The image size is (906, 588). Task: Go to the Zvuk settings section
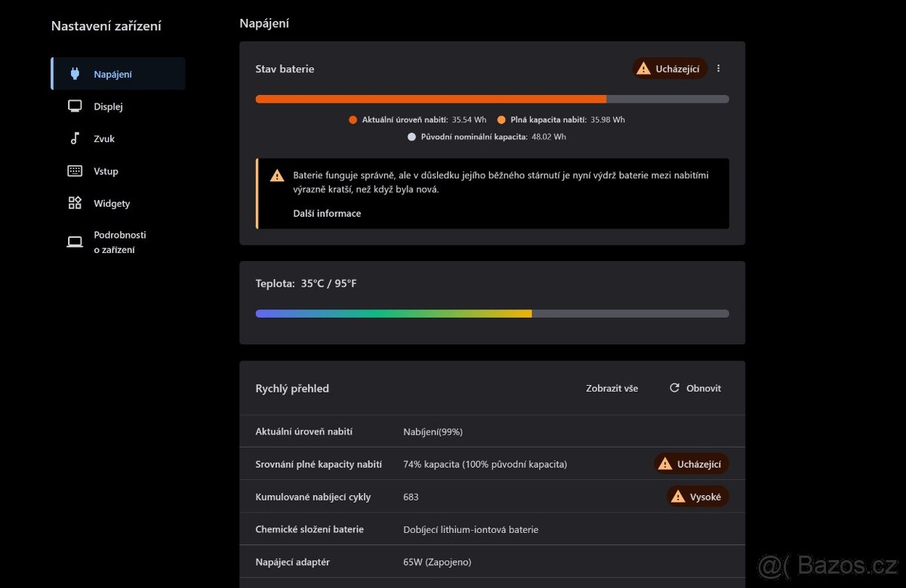click(x=104, y=139)
